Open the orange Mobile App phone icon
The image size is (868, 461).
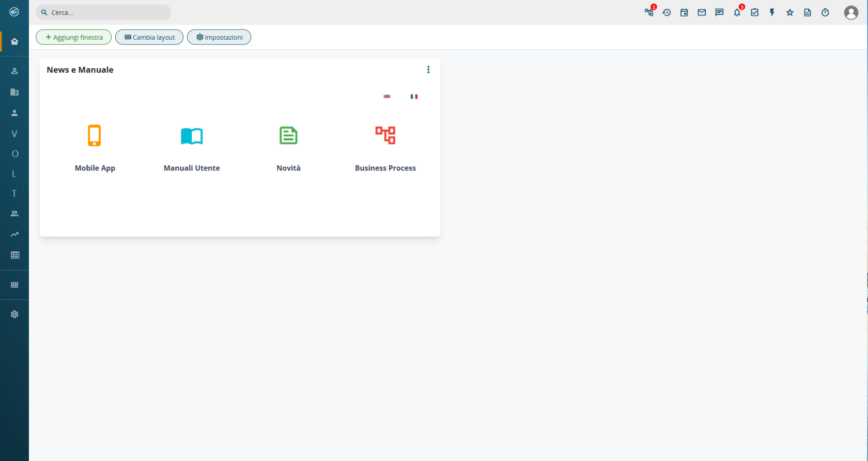click(x=94, y=136)
